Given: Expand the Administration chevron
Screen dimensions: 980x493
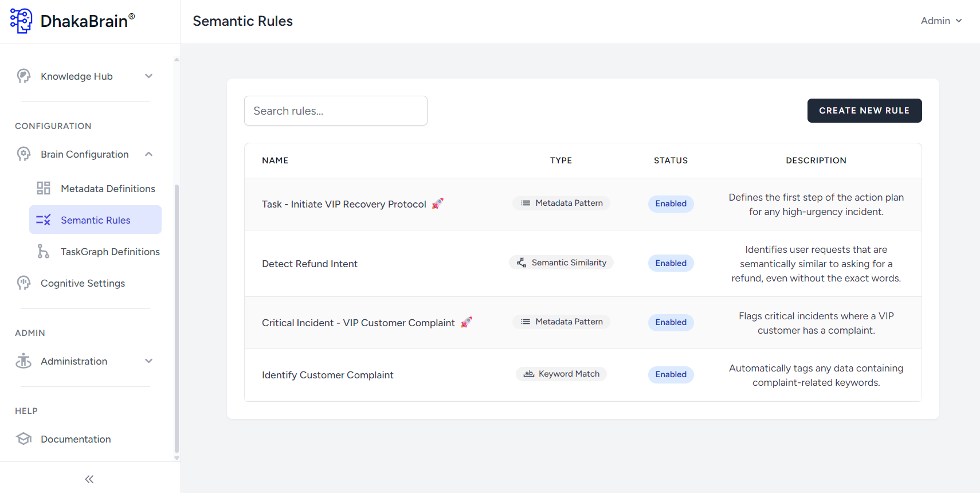Looking at the screenshot, I should (149, 361).
